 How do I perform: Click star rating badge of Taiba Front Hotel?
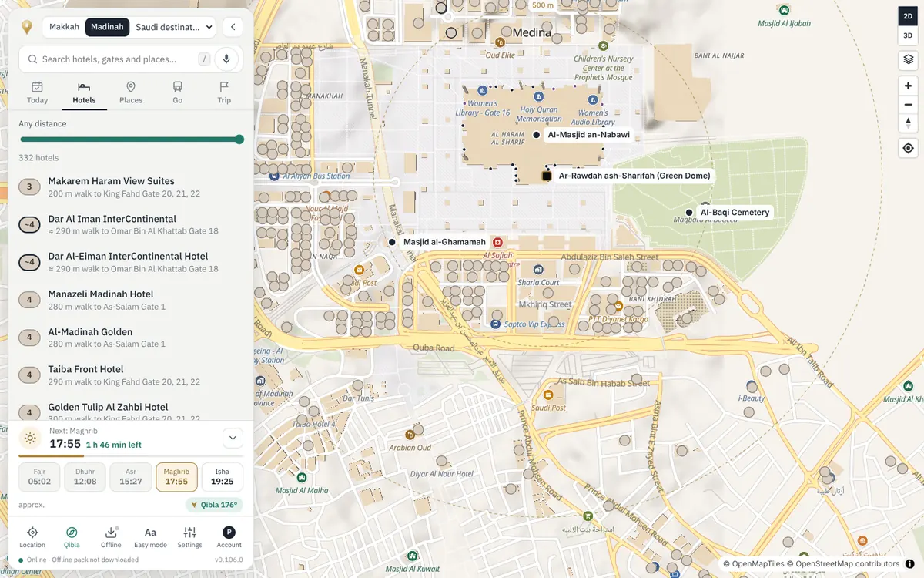29,375
